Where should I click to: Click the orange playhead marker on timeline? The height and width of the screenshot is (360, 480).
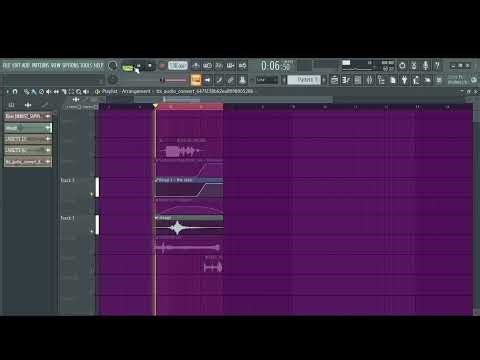click(155, 106)
